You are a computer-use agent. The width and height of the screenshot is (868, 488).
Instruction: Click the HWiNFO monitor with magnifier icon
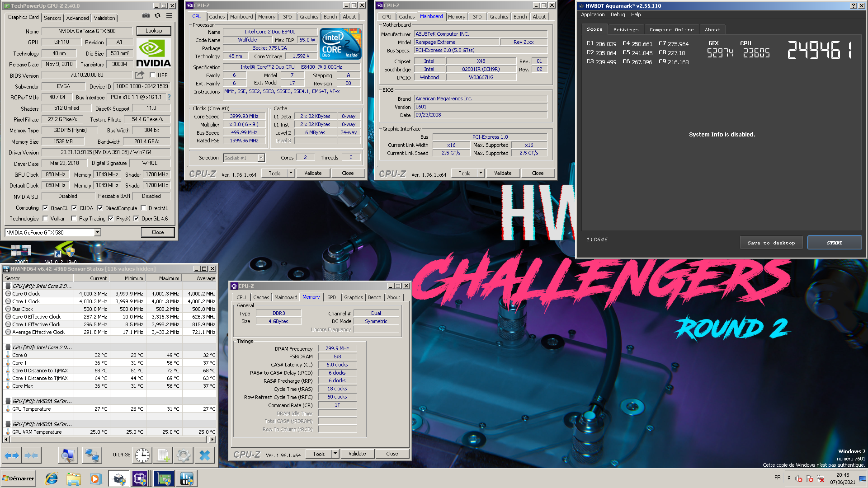[68, 455]
